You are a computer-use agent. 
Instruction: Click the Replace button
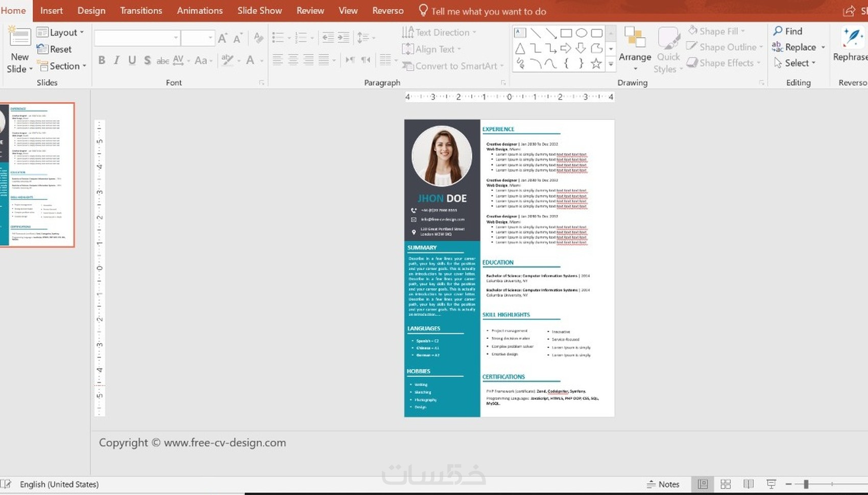[x=799, y=47]
